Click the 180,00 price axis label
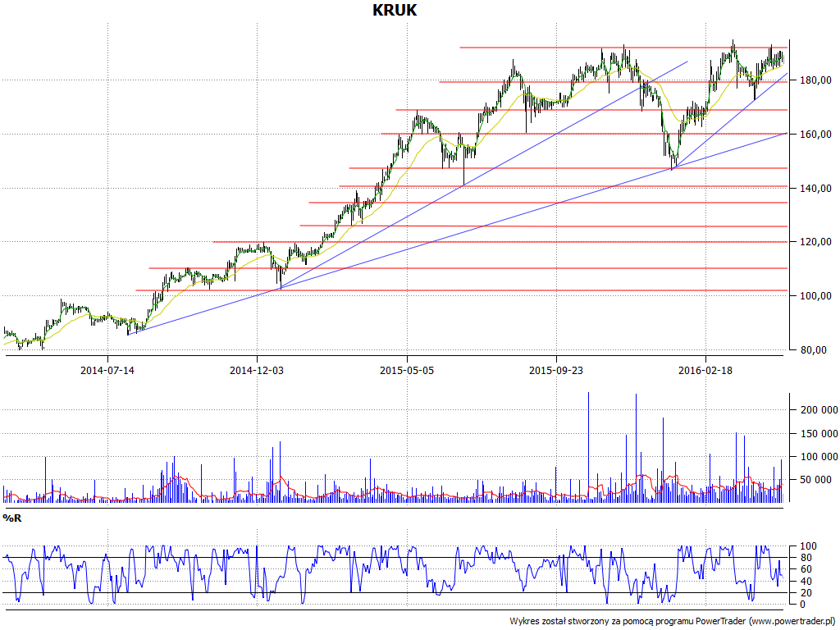This screenshot has height=630, width=840. (x=816, y=80)
